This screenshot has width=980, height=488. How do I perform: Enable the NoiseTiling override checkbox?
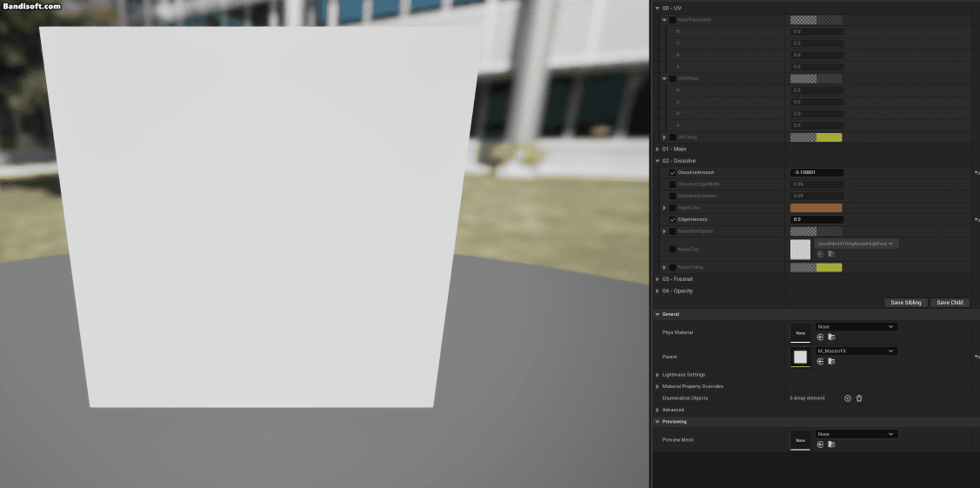point(672,267)
